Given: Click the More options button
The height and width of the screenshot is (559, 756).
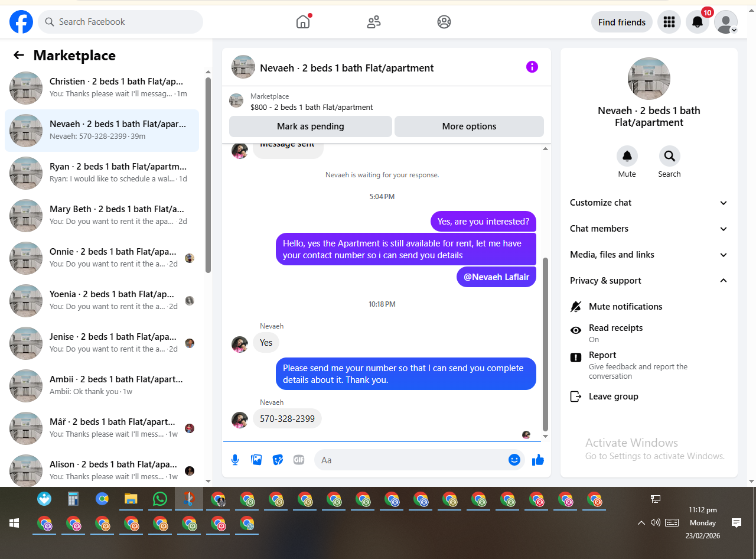Looking at the screenshot, I should 469,126.
